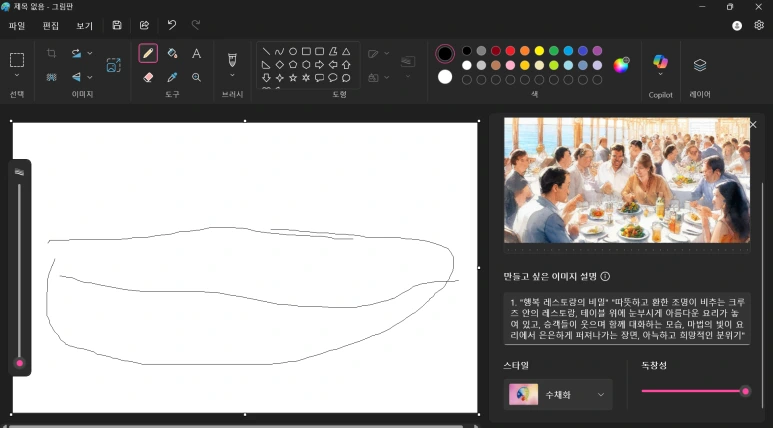Viewport: 773px width, 428px height.
Task: Click the rectangular selection tool
Action: click(17, 60)
